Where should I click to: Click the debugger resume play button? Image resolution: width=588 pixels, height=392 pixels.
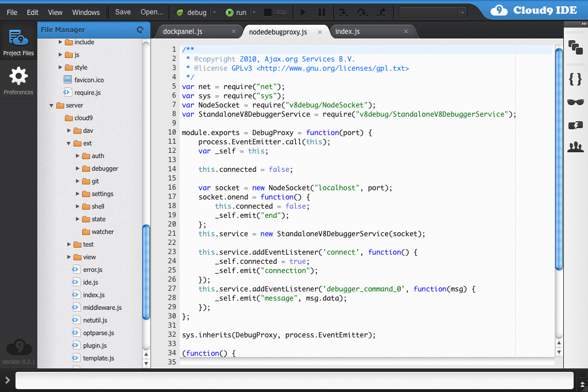coord(303,12)
